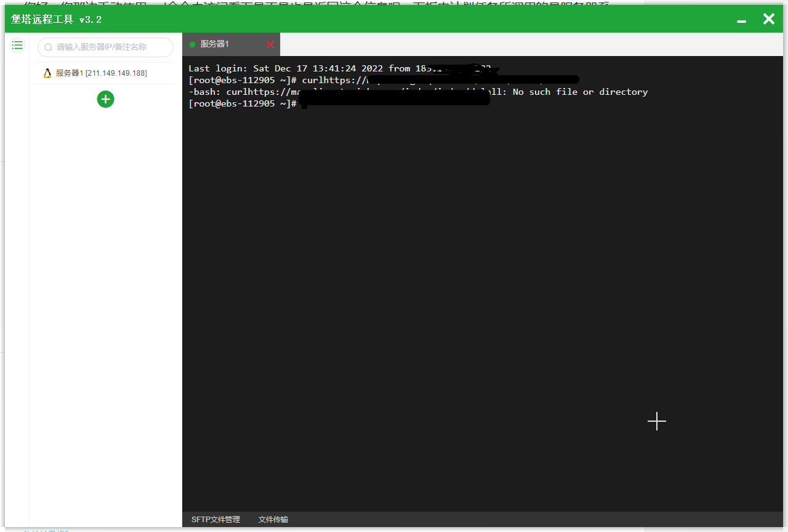The image size is (788, 532).
Task: Click the 堡塔远程工具 v3.2 title text
Action: (56, 20)
